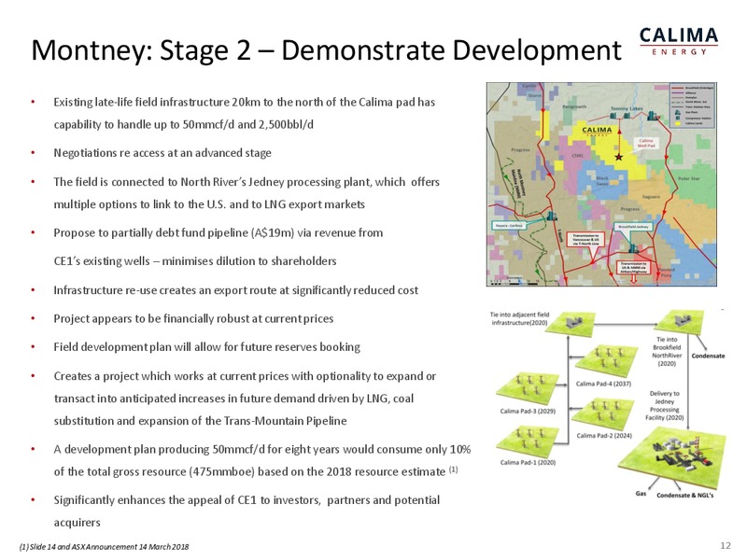Click the 'CALIMA' label on the map

click(597, 130)
